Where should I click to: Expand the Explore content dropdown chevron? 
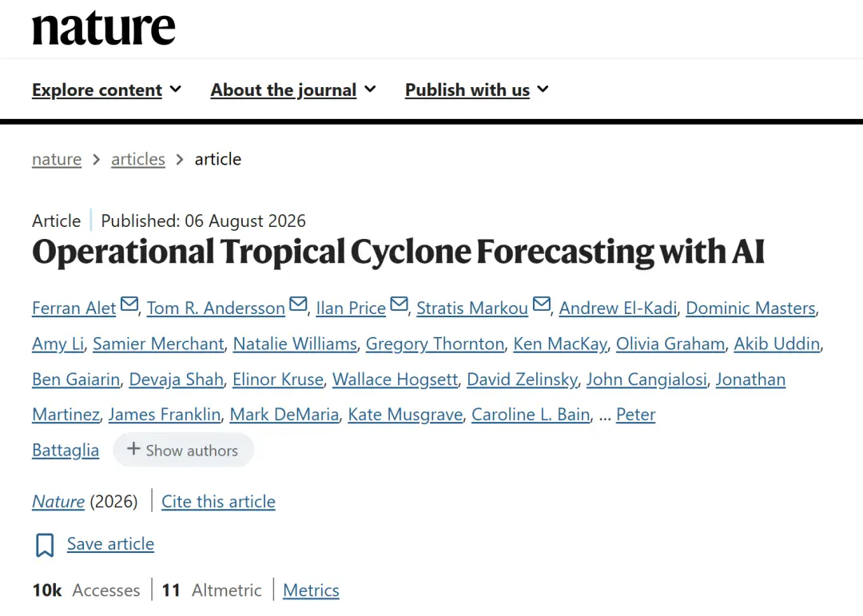click(x=176, y=89)
